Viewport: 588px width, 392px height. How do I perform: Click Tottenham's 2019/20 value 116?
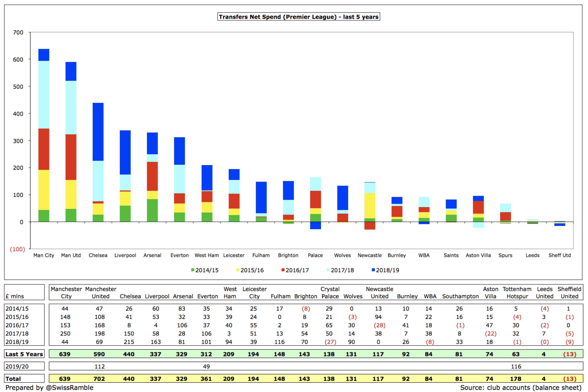(x=516, y=366)
